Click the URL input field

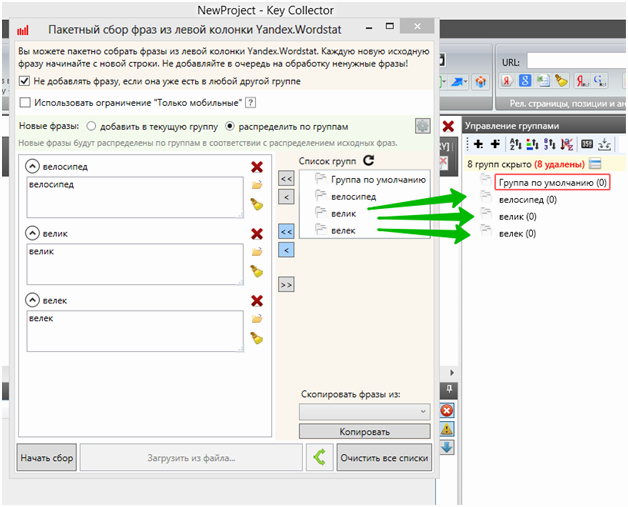point(577,62)
